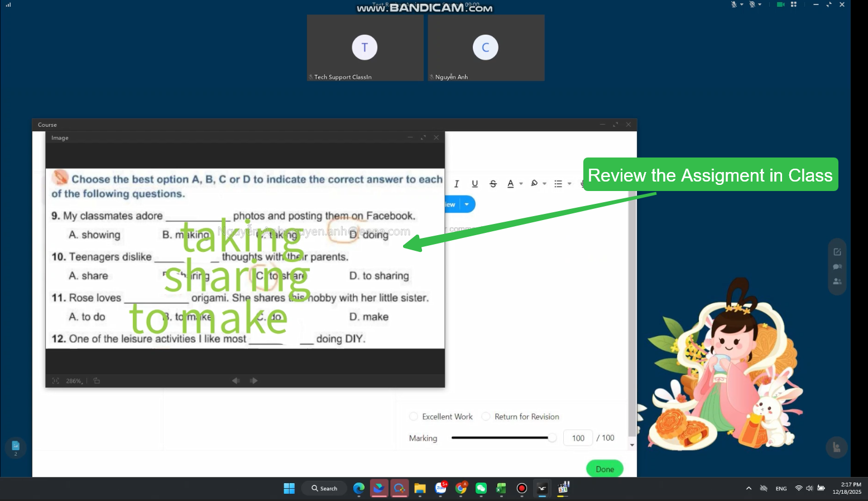This screenshot has width=868, height=501.
Task: Open the highlighter color dropdown arrow
Action: pos(545,184)
